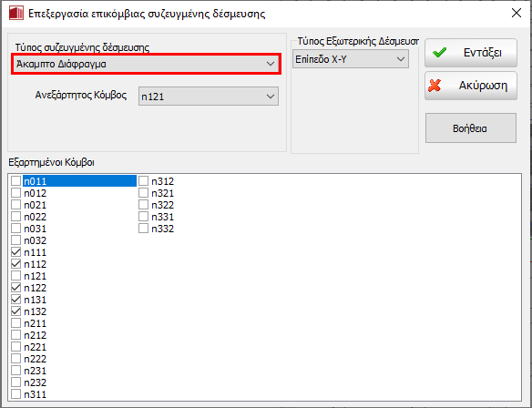Image resolution: width=532 pixels, height=408 pixels.
Task: Tick the n312 node checkbox
Action: pyautogui.click(x=144, y=180)
